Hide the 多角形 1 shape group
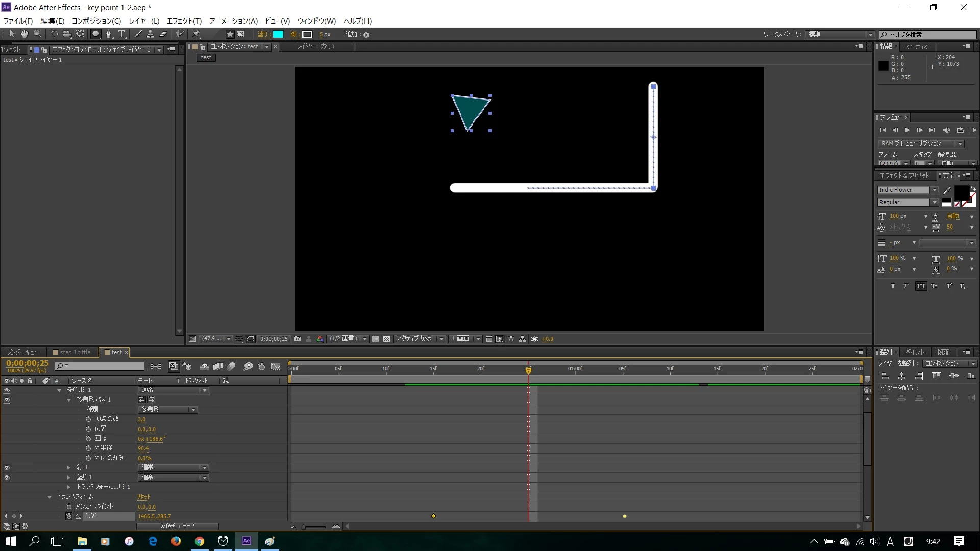This screenshot has width=980, height=551. coord(7,390)
